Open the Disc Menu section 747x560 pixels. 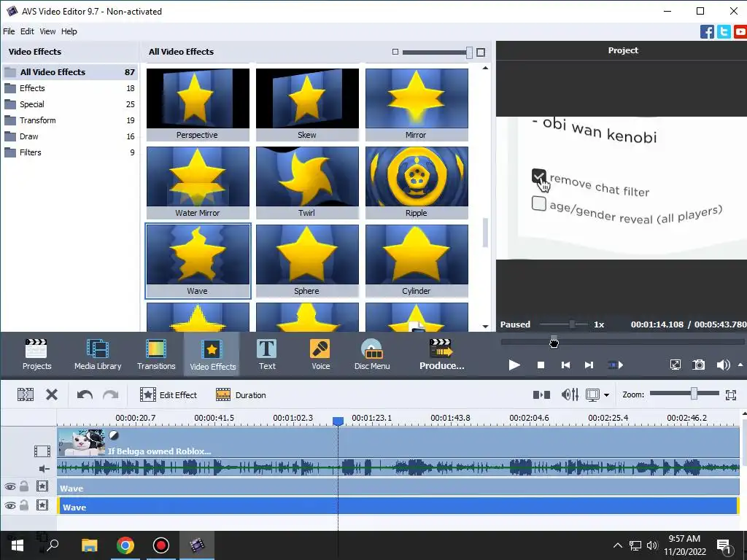[x=372, y=354]
